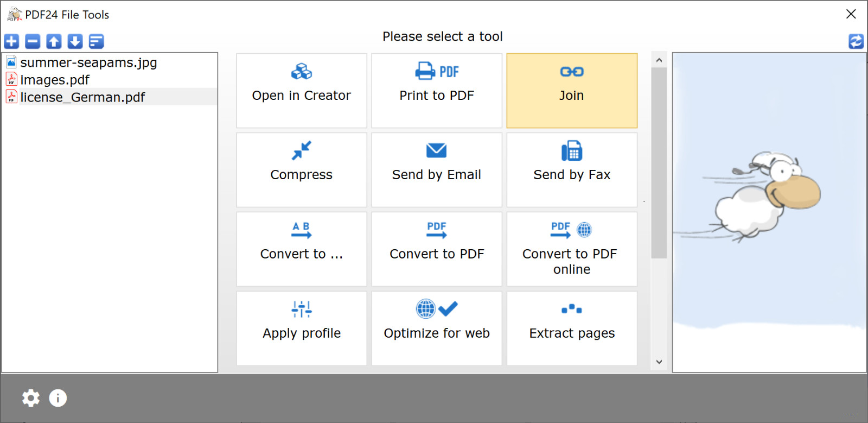Viewport: 868px width, 423px height.
Task: Select license_German.pdf in file list
Action: tap(110, 97)
